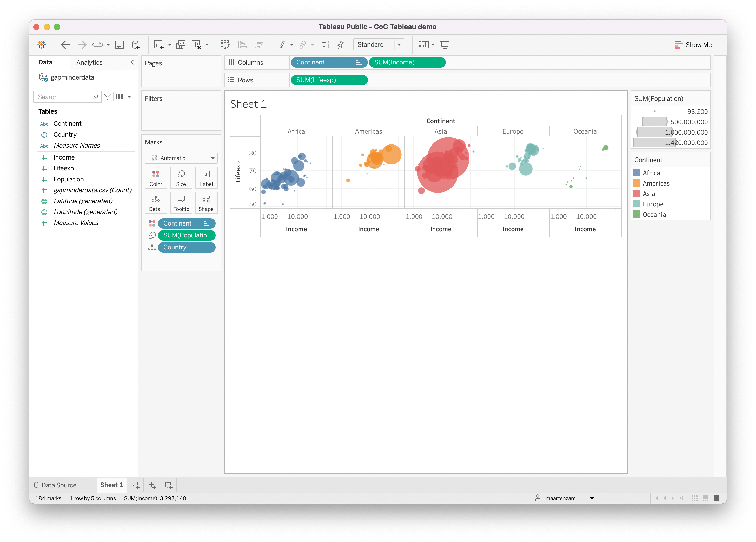Click the Africa color swatch in legend
This screenshot has width=756, height=542.
pyautogui.click(x=636, y=173)
